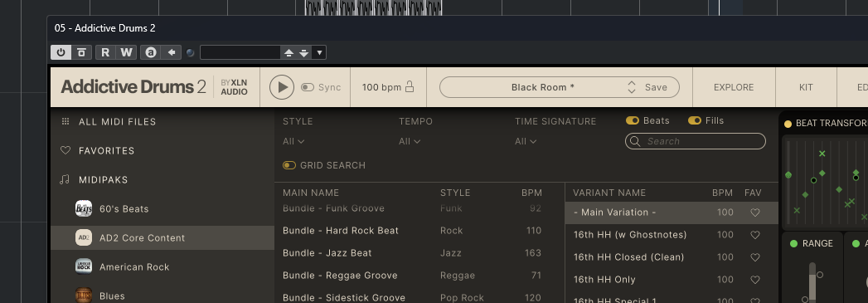Expand the Time Signature dropdown
Screen dimensions: 868x303
(x=526, y=141)
